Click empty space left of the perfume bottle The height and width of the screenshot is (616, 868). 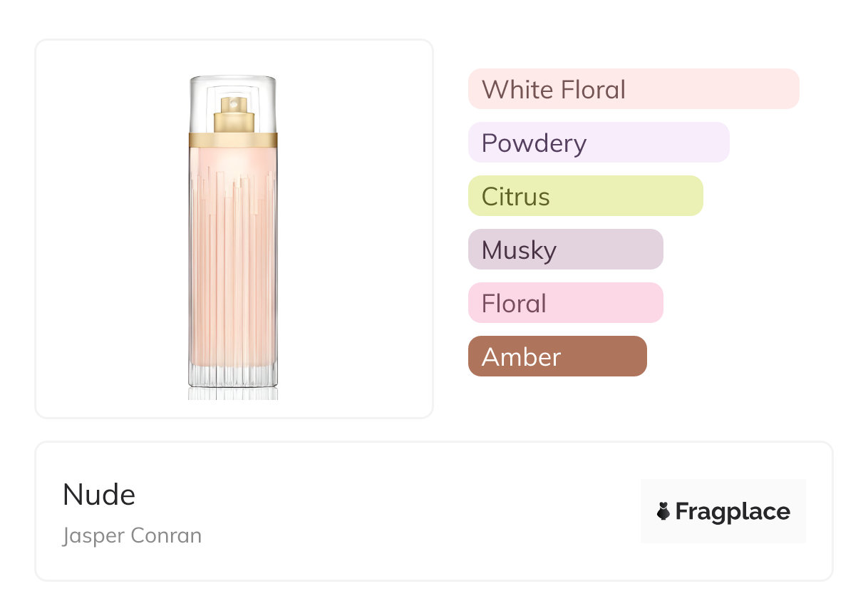[107, 228]
